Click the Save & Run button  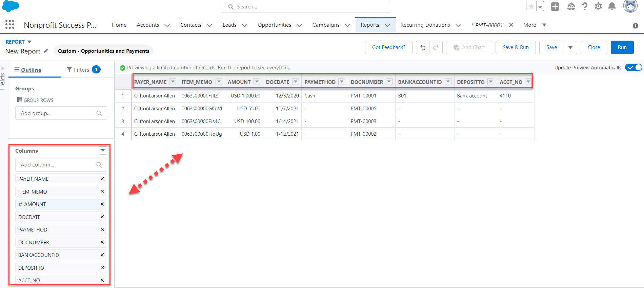(x=515, y=47)
